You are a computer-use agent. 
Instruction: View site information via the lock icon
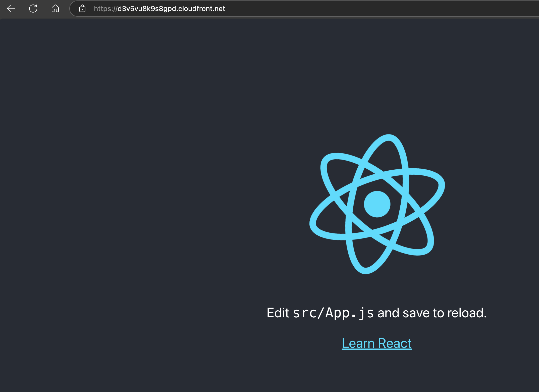(x=82, y=9)
